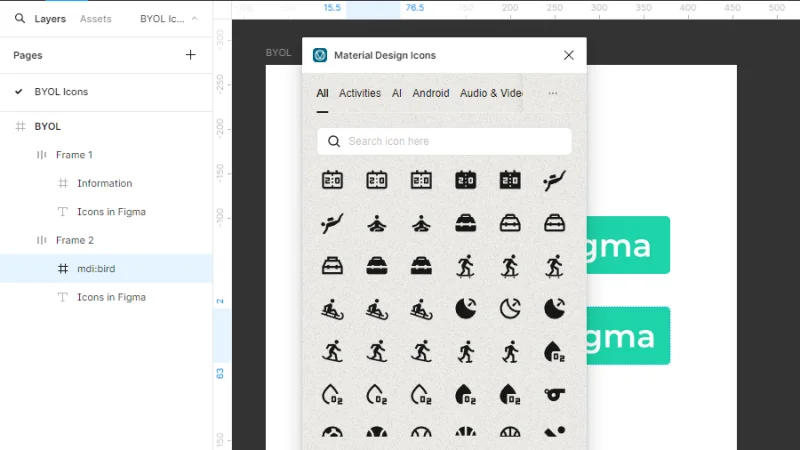Switch to the Android category tab
Image resolution: width=800 pixels, height=450 pixels.
pyautogui.click(x=431, y=93)
